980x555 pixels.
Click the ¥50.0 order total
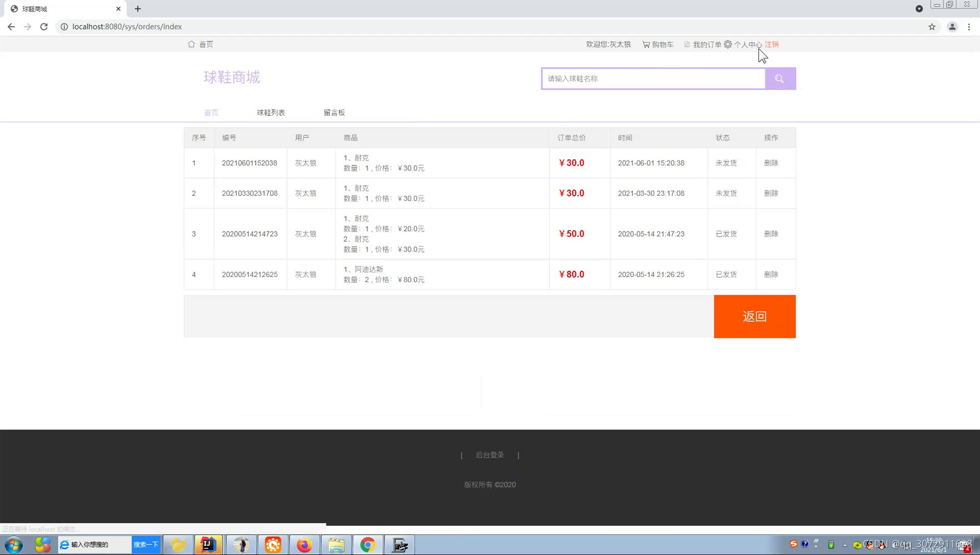pyautogui.click(x=572, y=234)
